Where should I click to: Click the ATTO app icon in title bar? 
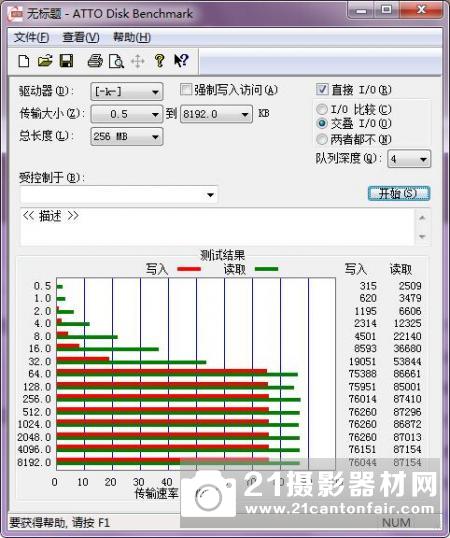pyautogui.click(x=16, y=14)
